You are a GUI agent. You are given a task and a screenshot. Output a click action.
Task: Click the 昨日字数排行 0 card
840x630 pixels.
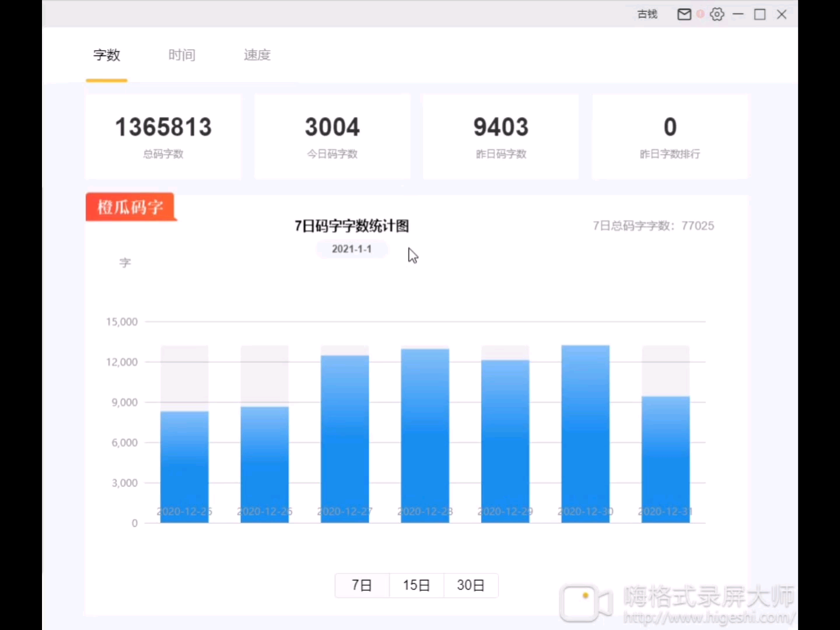point(670,136)
